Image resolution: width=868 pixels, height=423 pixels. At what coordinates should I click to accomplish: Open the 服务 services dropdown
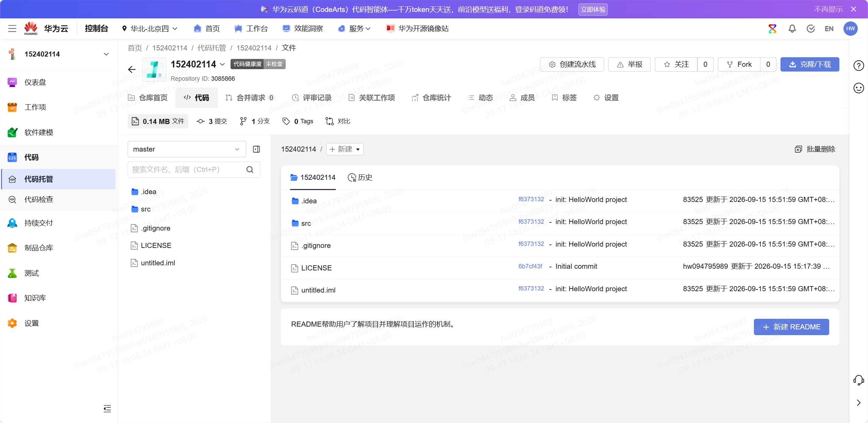click(x=354, y=29)
